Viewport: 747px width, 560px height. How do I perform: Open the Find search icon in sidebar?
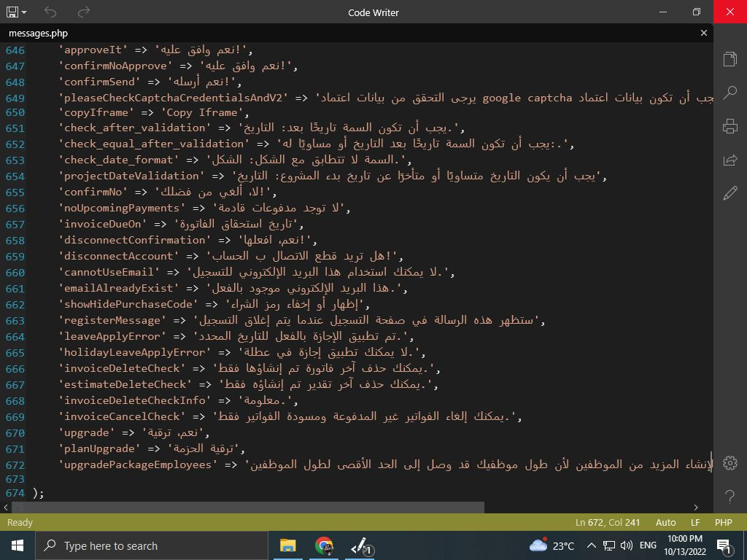729,93
